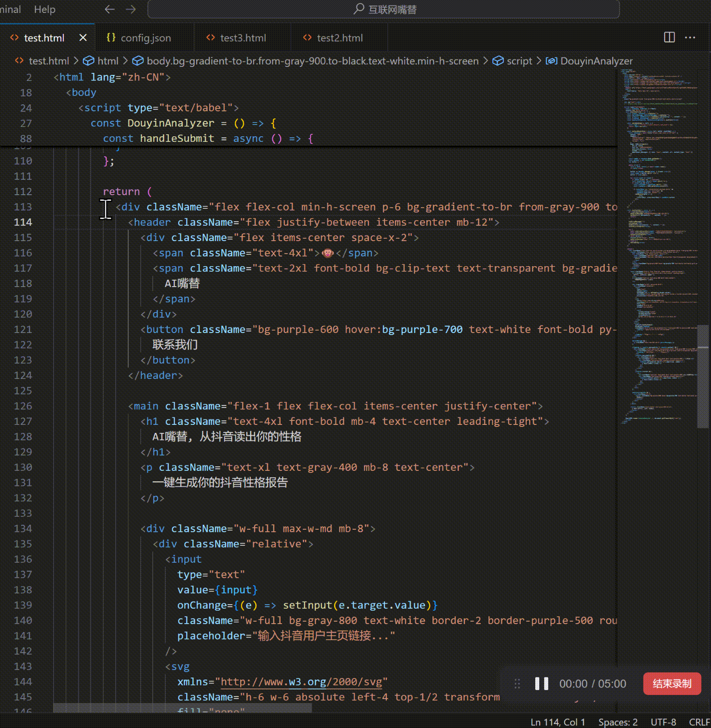
Task: Click the breadcrumb body cube symbol icon
Action: pyautogui.click(x=138, y=61)
